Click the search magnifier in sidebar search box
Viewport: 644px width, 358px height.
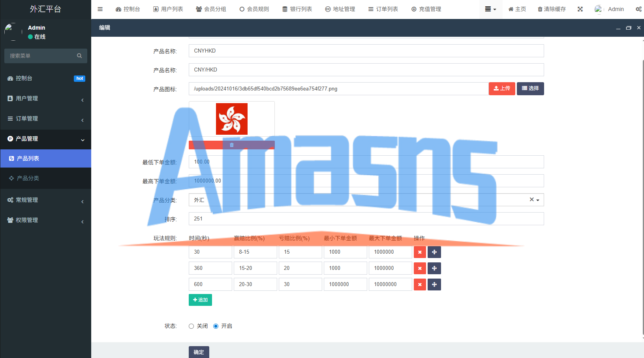79,56
